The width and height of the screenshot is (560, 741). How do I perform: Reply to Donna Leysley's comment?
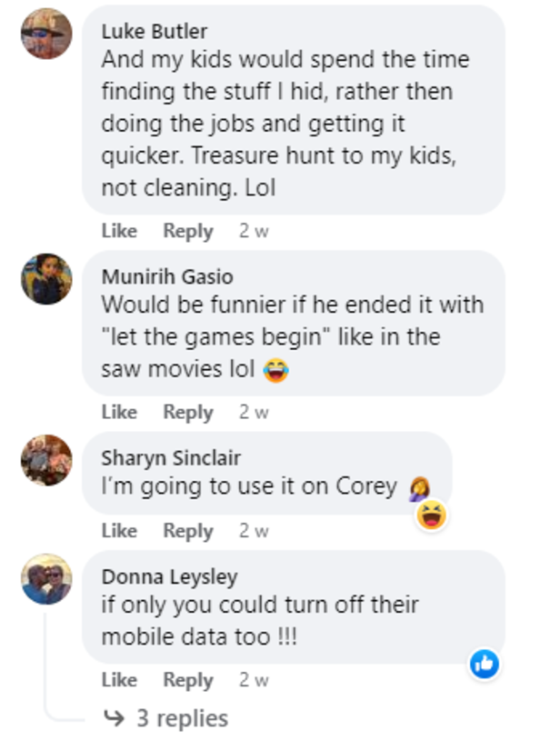(187, 679)
